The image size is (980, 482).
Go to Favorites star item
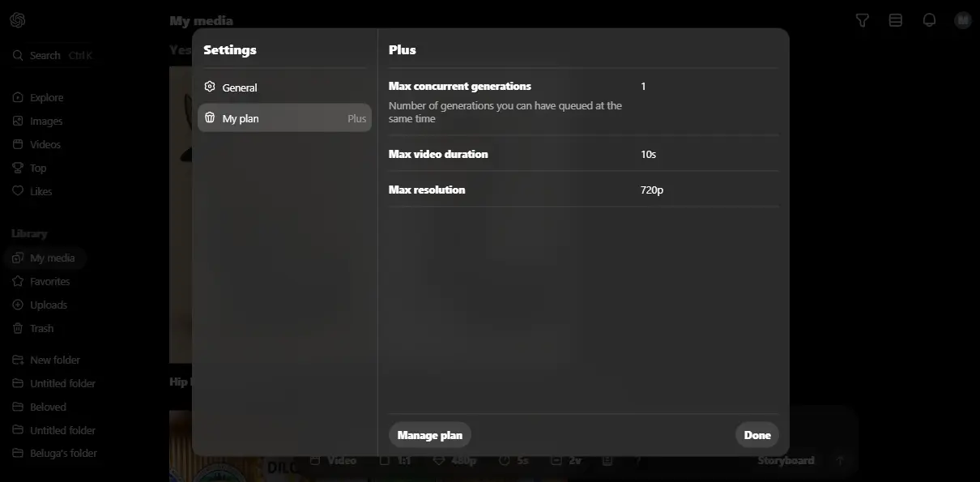point(41,281)
